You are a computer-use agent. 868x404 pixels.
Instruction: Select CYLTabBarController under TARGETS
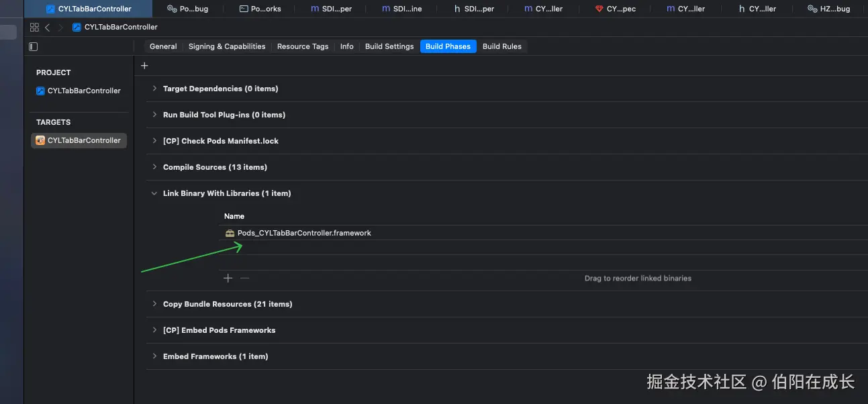click(x=79, y=140)
